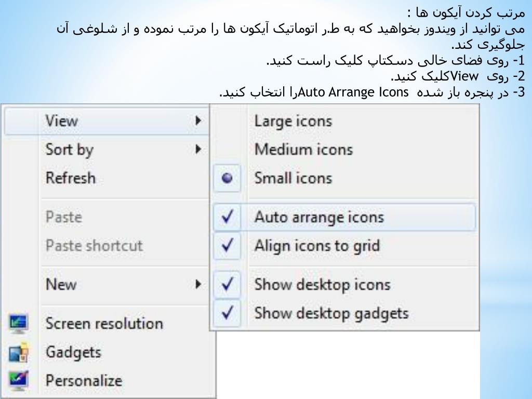Click the View menu item label
The width and height of the screenshot is (532, 399).
tap(62, 121)
